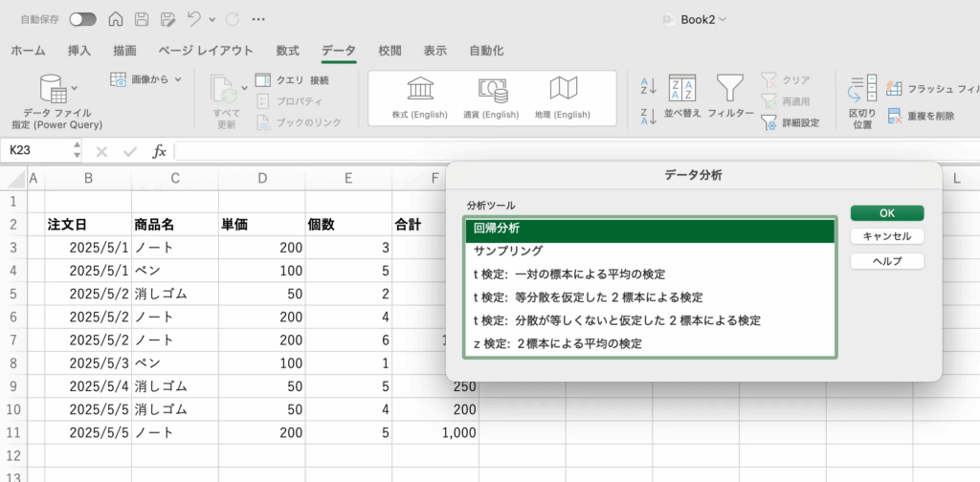Click the select-all corner triangle
Screen dimensions: 980x482
[x=15, y=179]
